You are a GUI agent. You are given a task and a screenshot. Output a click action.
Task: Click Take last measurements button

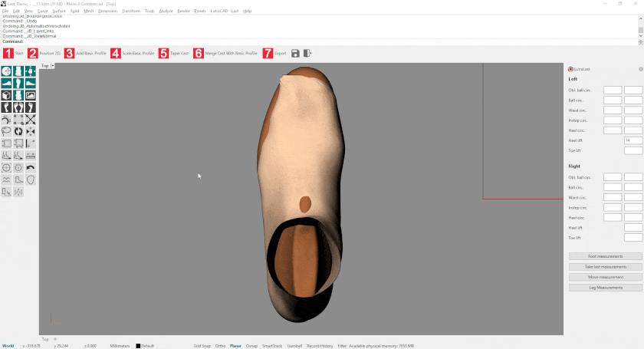[x=606, y=267]
